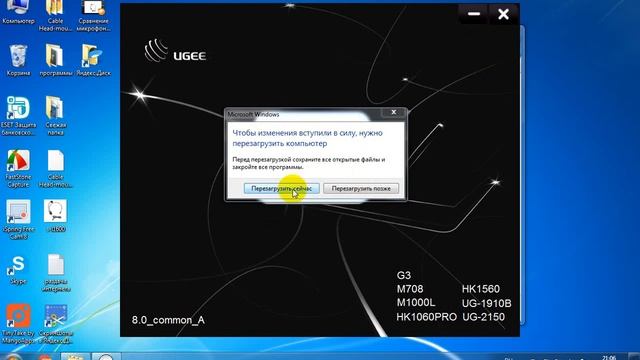Launch TinyTake by MangoApps shortcut

(x=18, y=324)
